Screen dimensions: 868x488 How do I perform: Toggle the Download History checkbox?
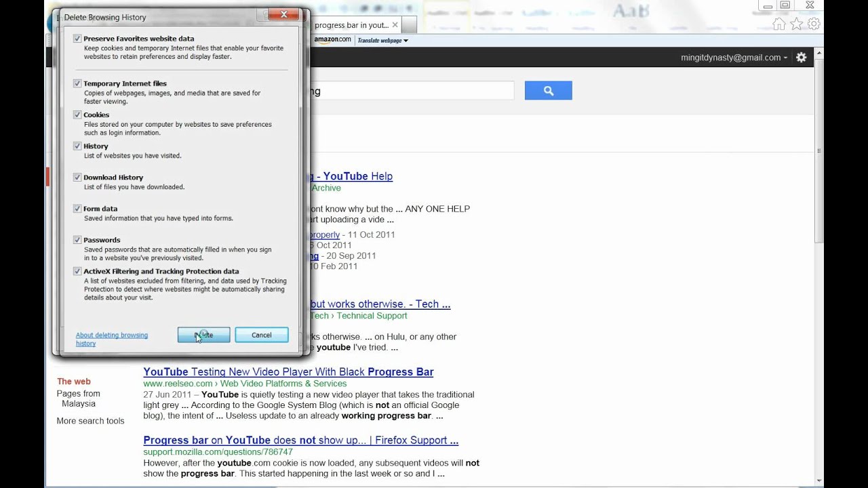coord(77,177)
